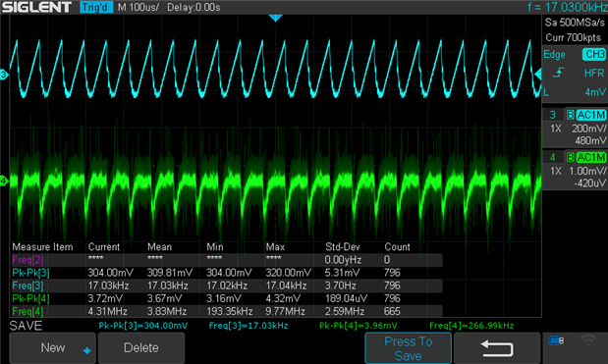Screen dimensions: 608x364
Task: Select the Freq[3] measurement row label
Action: [x=28, y=286]
